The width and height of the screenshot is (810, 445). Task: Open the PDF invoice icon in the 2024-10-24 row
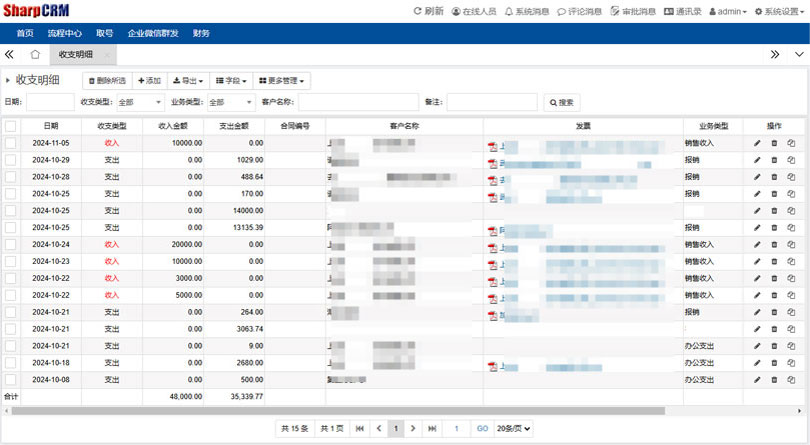[x=492, y=246]
